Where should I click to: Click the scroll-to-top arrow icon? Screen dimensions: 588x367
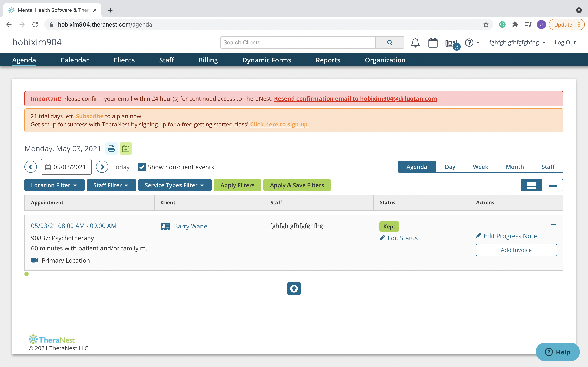click(x=294, y=289)
